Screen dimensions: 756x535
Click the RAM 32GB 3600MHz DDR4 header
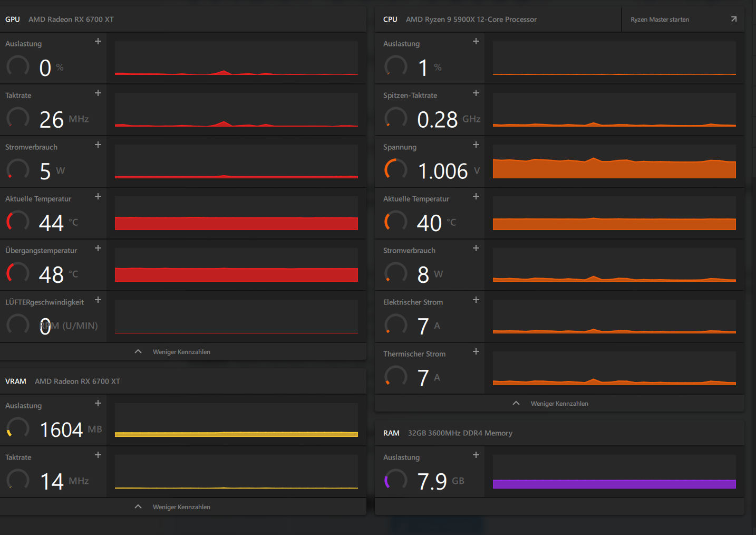[x=448, y=433]
